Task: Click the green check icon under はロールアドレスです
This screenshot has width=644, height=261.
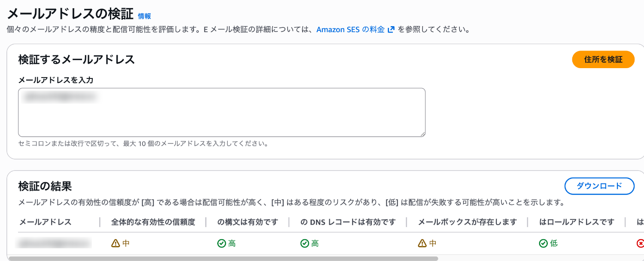Action: tap(544, 243)
